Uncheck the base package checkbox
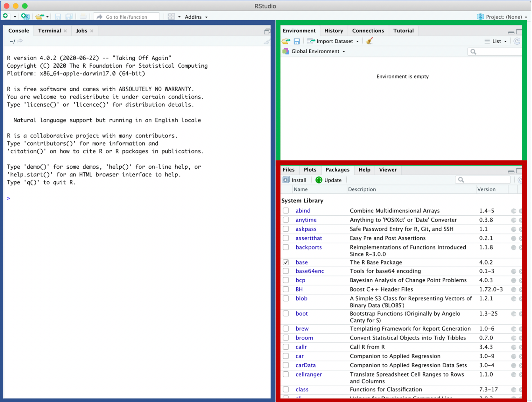The width and height of the screenshot is (532, 402). pyautogui.click(x=286, y=262)
